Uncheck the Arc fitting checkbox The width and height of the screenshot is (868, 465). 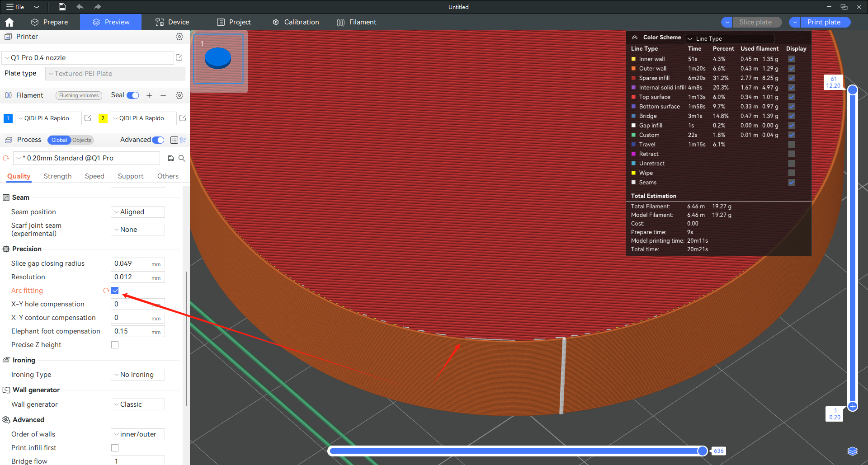(x=115, y=291)
